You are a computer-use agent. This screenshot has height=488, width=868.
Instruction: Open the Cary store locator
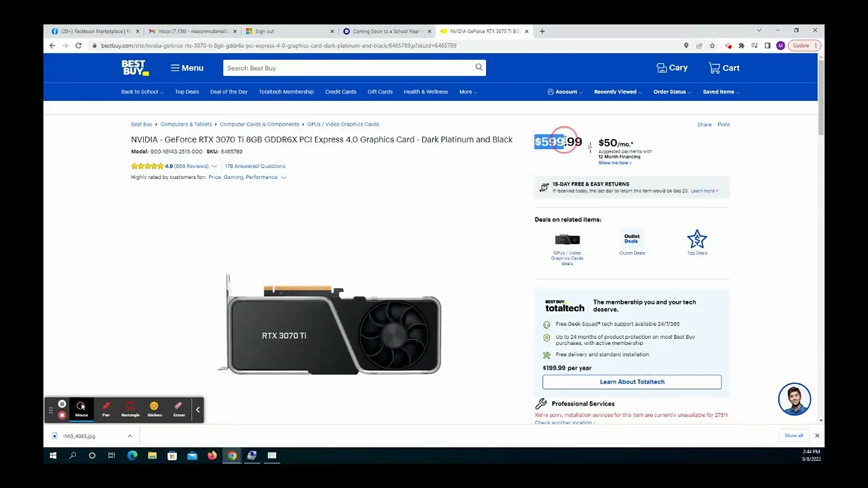(x=672, y=68)
